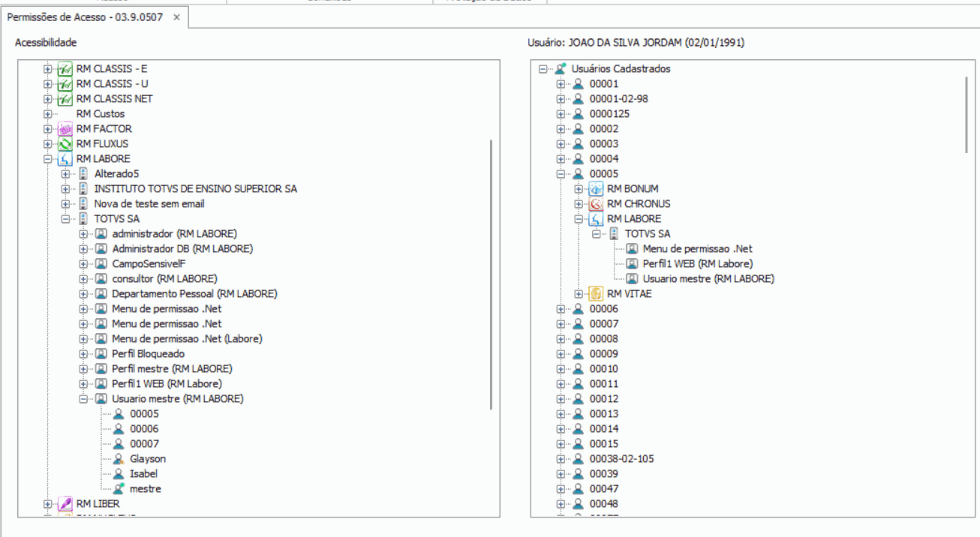Collapse the Usuários Cadastrados root node
The width and height of the screenshot is (980, 537).
pos(543,69)
